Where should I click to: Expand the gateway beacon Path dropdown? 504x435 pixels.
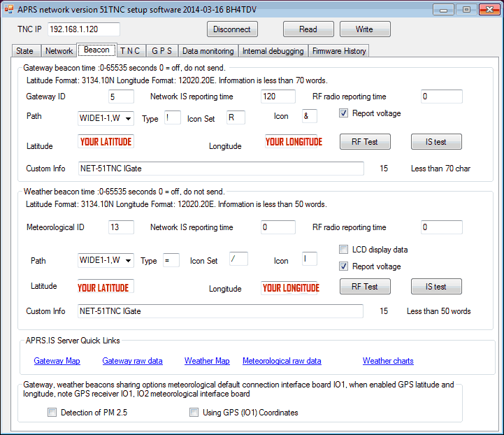coord(128,118)
